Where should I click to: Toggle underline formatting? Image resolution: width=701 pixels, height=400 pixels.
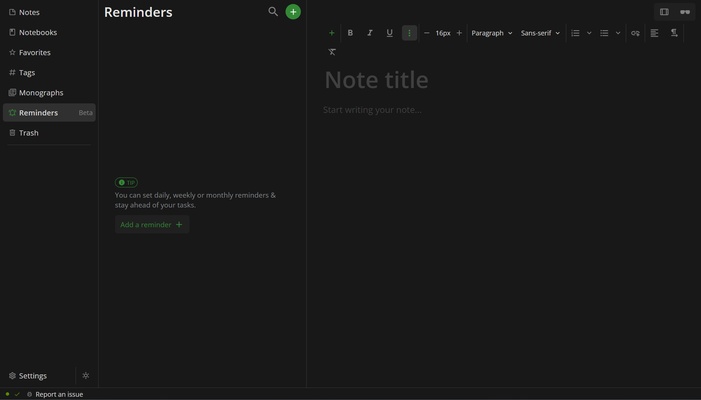pos(389,33)
